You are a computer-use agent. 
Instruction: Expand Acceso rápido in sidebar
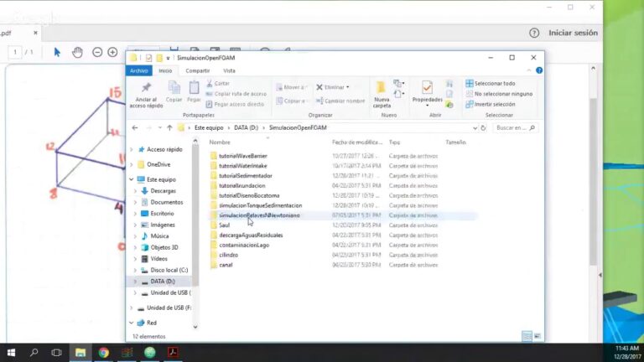pyautogui.click(x=132, y=149)
